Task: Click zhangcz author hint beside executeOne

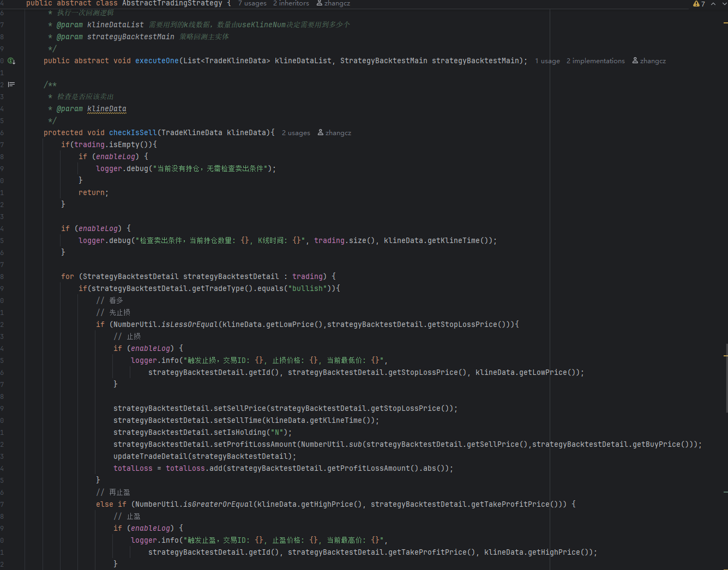Action: 649,61
